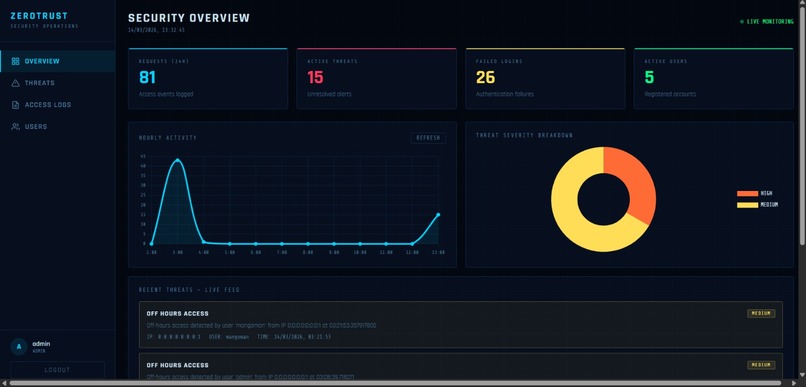This screenshot has width=806, height=387.
Task: Click the 'Authentication failures' caption
Action: (505, 95)
